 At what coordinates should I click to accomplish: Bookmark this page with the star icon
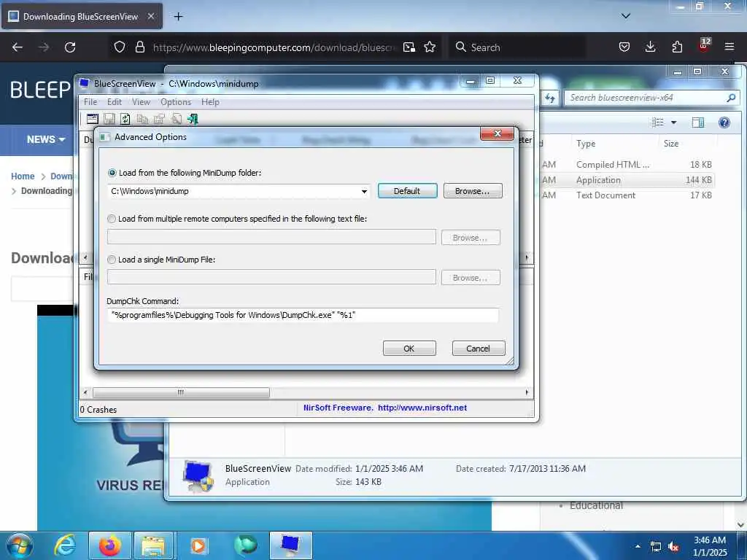pyautogui.click(x=430, y=47)
